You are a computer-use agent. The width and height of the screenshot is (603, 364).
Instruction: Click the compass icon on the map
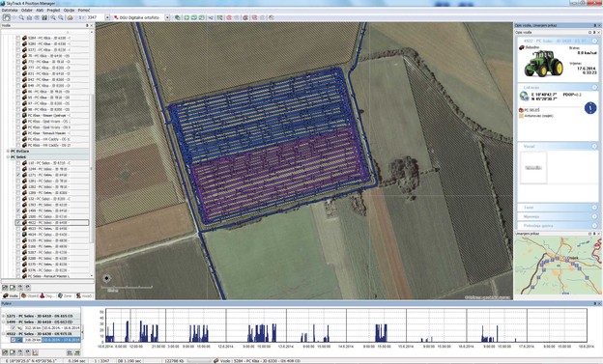pyautogui.click(x=107, y=278)
